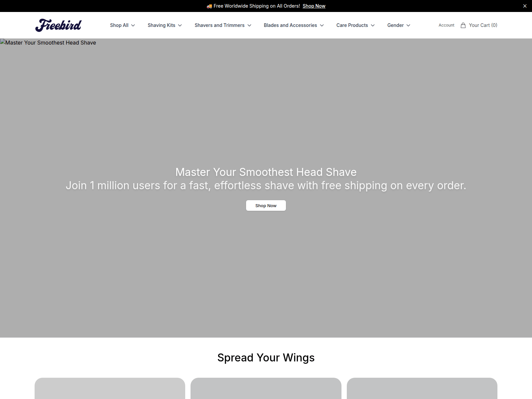This screenshot has width=532, height=399.
Task: Dismiss the announcement bar with the X
Action: pos(525,6)
